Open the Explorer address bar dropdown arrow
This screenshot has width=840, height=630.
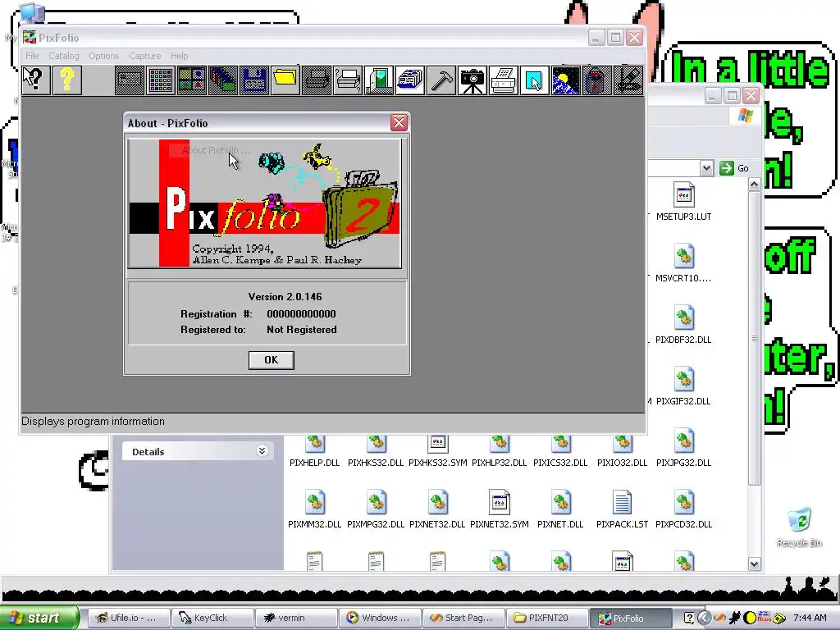(706, 168)
